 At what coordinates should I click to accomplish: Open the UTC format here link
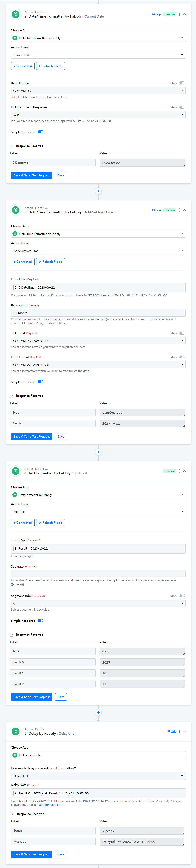[x=50, y=805]
